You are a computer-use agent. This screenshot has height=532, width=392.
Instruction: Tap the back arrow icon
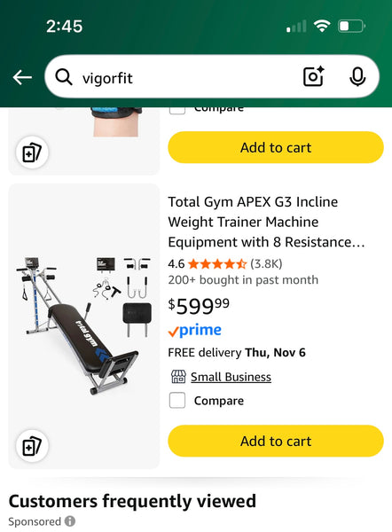tap(22, 77)
